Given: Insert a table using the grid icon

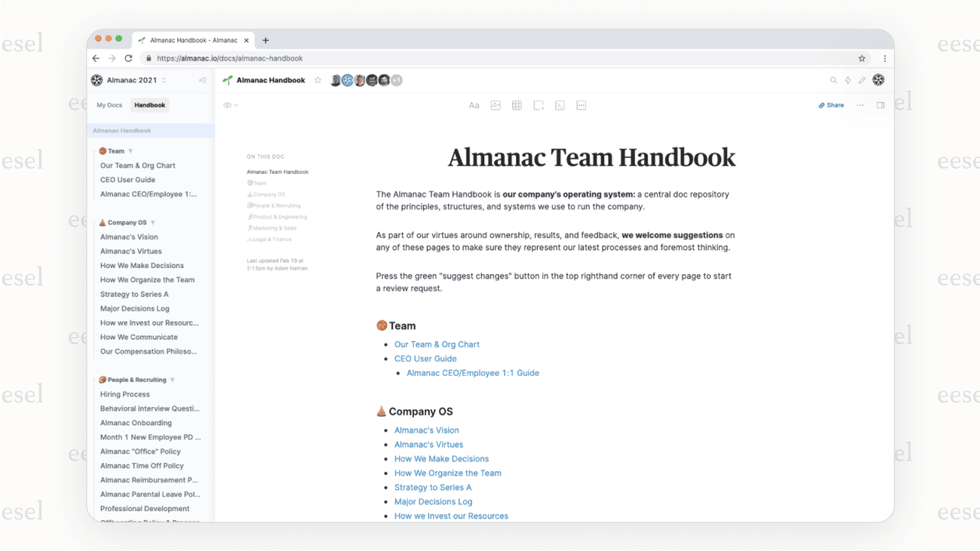Looking at the screenshot, I should click(517, 105).
